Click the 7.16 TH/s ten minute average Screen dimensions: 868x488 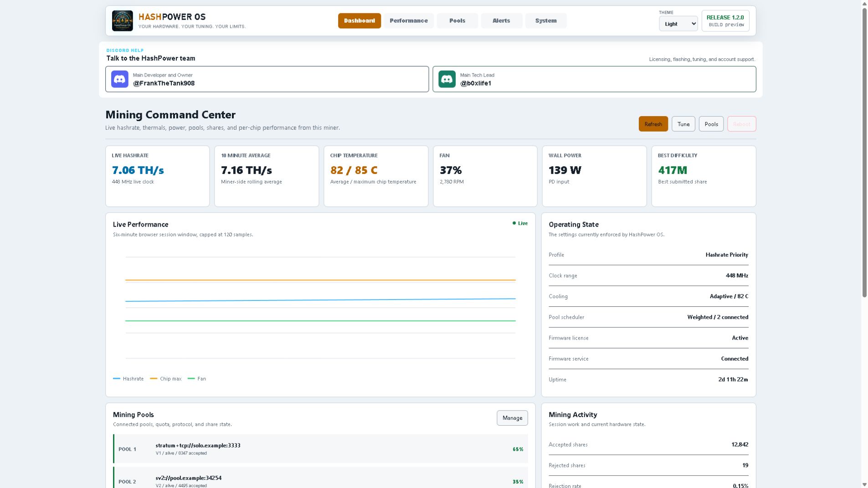pos(247,170)
